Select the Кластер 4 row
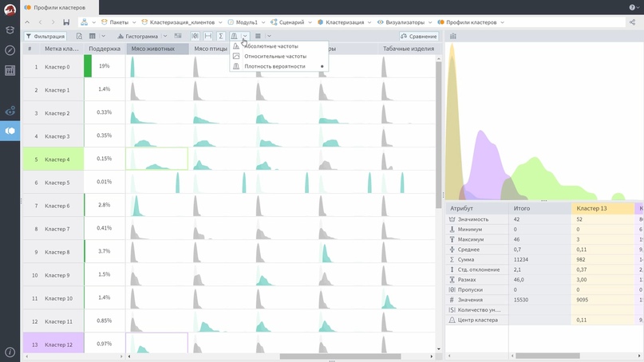The image size is (644, 362). [57, 159]
